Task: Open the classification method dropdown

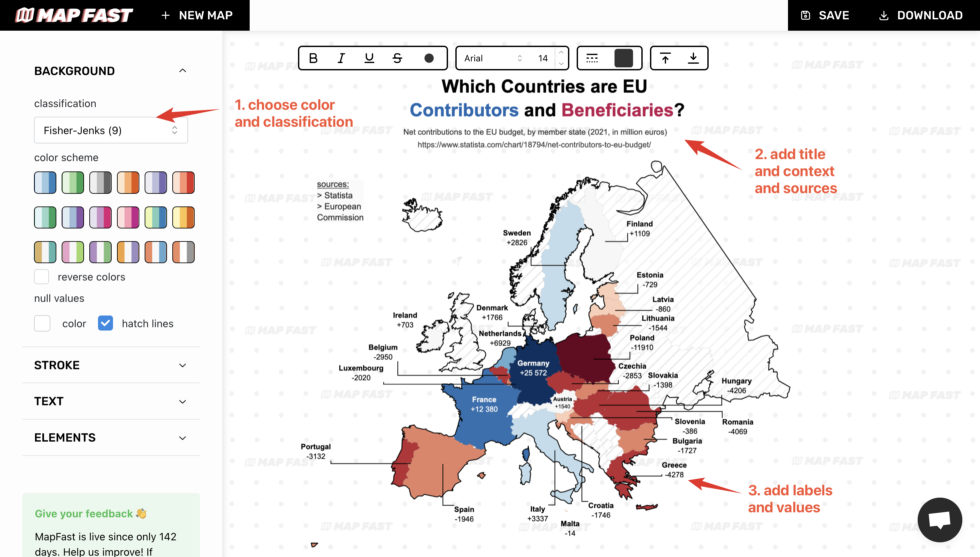Action: [110, 130]
